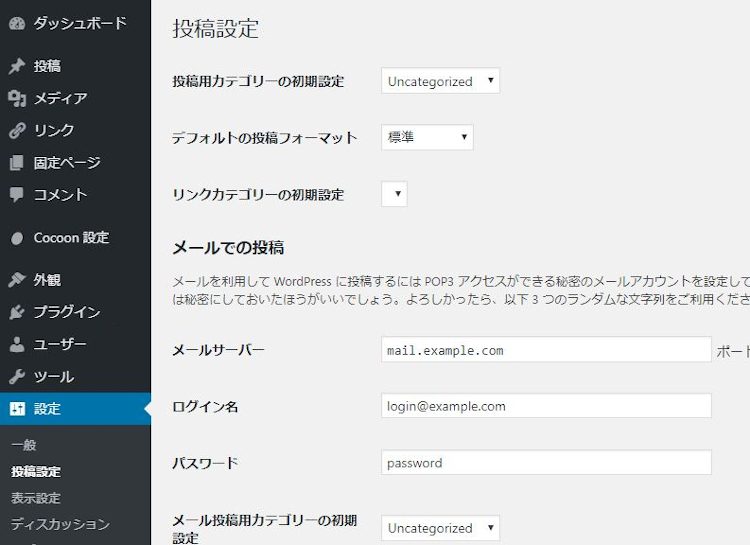Click the plug icon beside プラグイン
750x545 pixels.
click(x=17, y=312)
